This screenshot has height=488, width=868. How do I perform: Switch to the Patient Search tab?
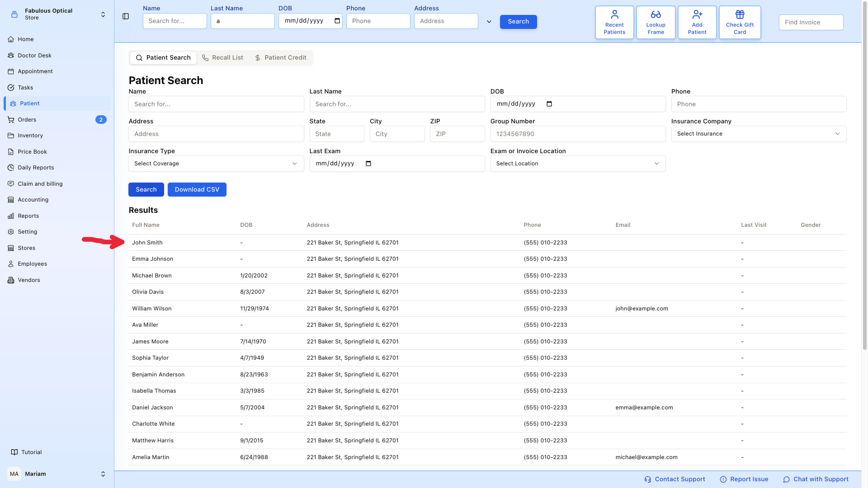pos(163,58)
